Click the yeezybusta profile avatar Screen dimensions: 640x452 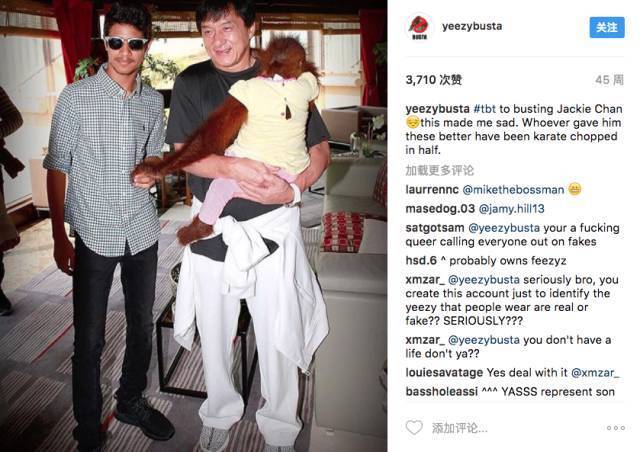[x=419, y=27]
